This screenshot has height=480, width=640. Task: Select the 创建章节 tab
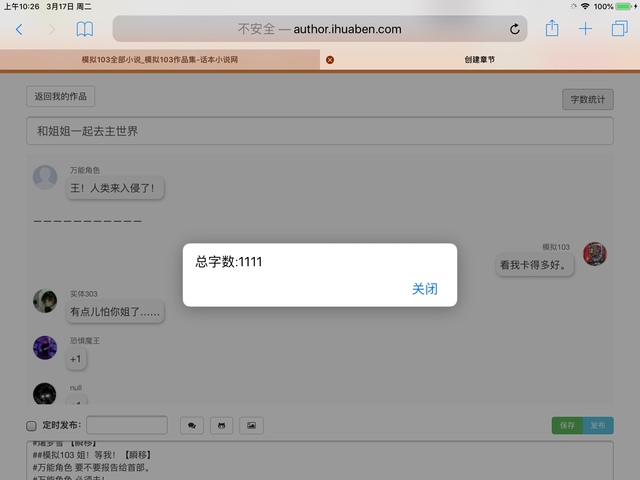480,60
